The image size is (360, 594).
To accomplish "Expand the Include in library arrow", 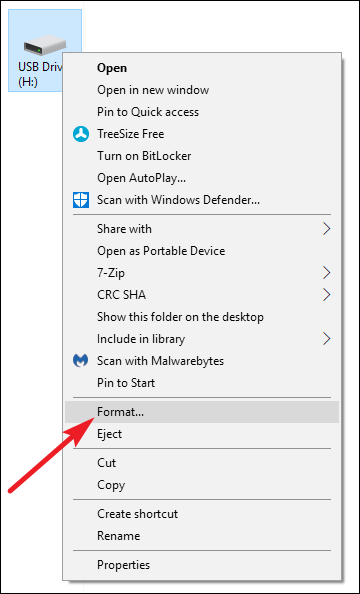I will tap(326, 338).
